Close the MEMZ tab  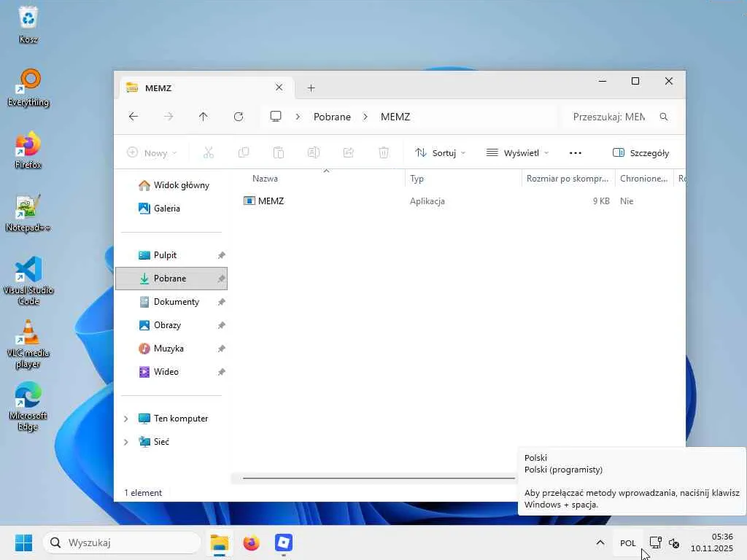[x=279, y=87]
